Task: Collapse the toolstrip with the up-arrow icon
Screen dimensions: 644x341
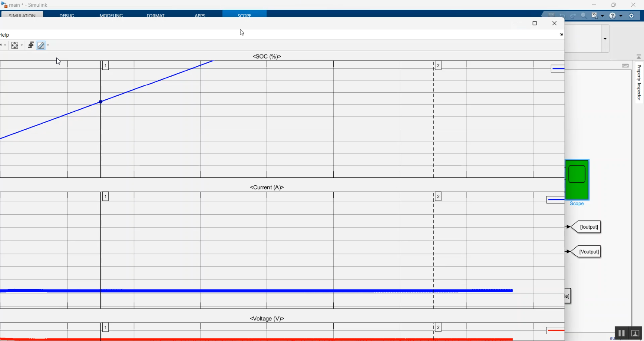Action: (639, 57)
